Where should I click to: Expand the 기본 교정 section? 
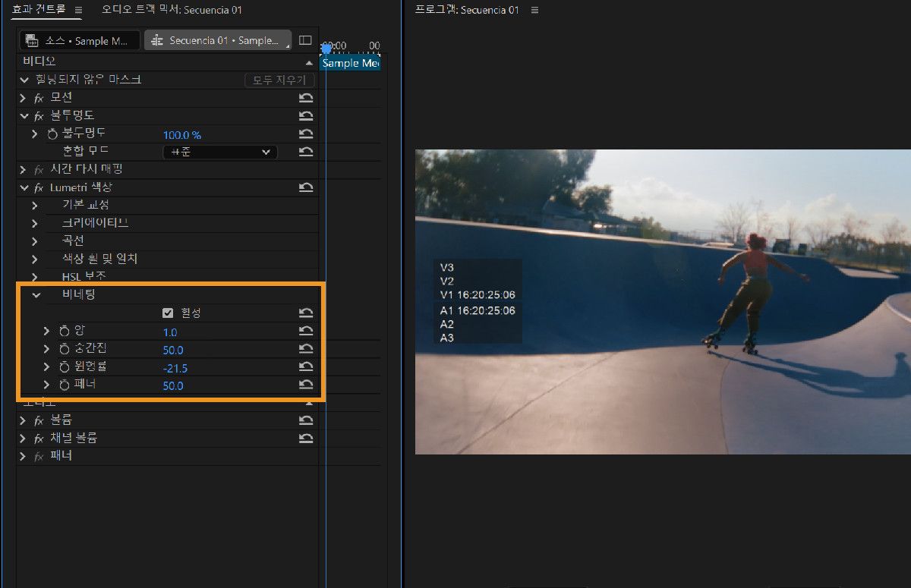coord(35,206)
